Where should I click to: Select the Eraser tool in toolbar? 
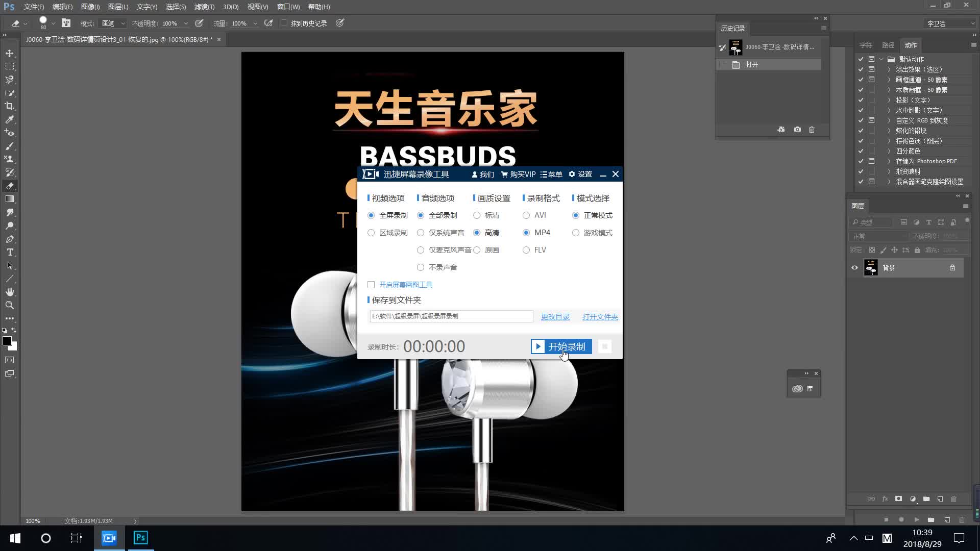tap(10, 186)
